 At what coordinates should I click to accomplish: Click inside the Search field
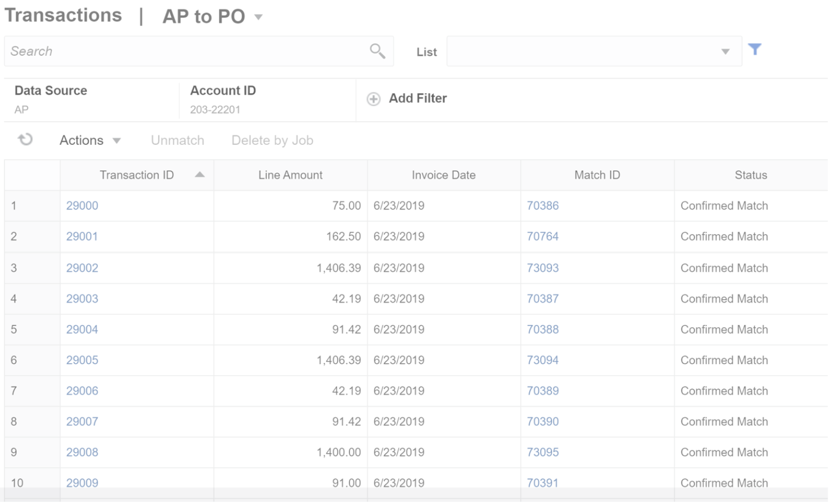(x=166, y=51)
